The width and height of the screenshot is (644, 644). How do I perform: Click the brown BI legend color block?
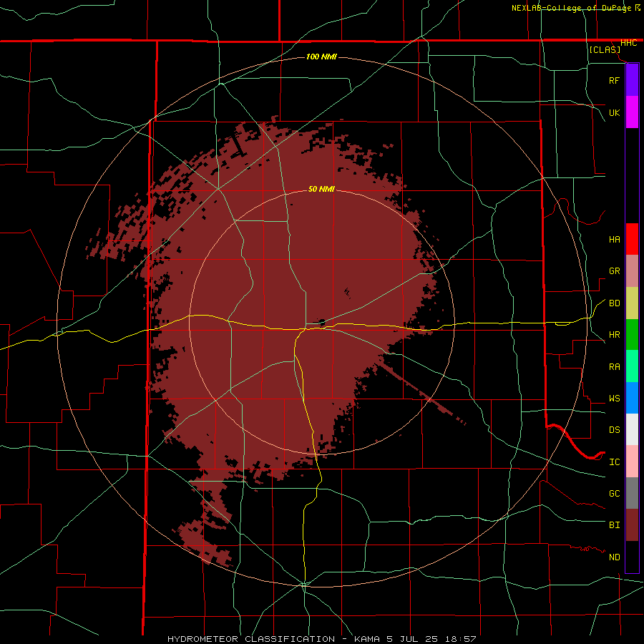click(632, 525)
